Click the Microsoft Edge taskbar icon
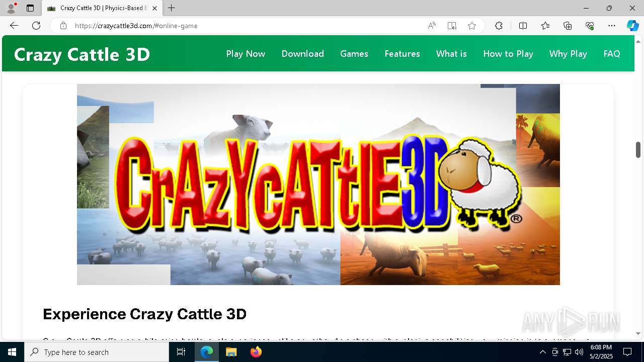This screenshot has height=362, width=644. (x=207, y=352)
